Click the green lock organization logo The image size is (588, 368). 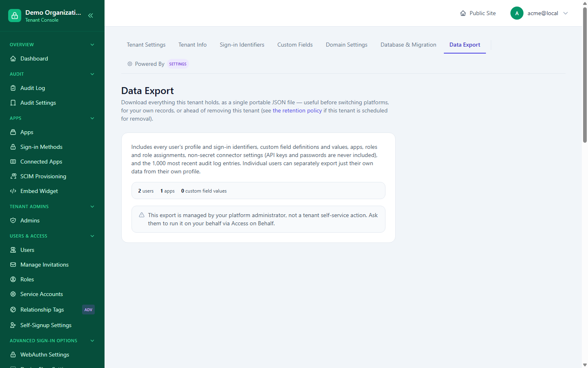[x=15, y=16]
